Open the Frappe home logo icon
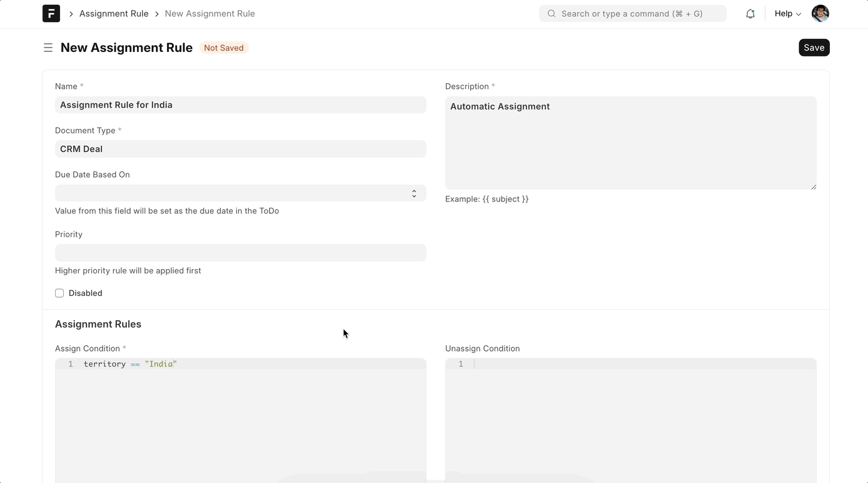 (51, 14)
